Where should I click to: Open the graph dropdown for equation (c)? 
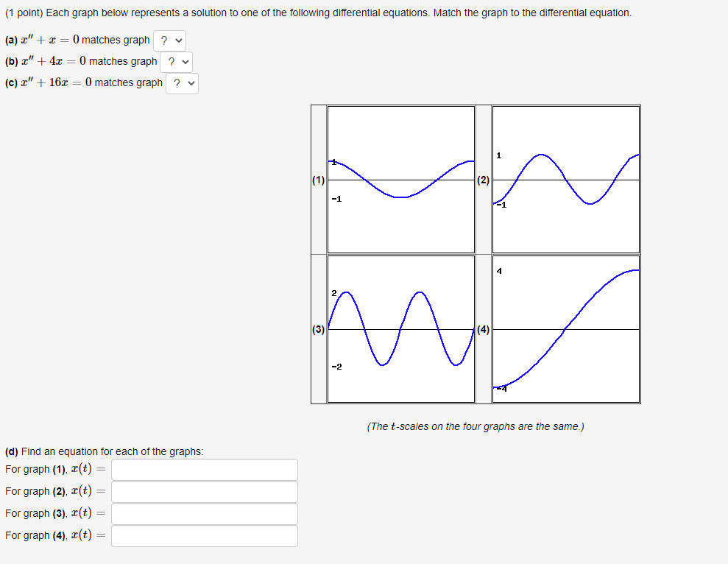pos(182,82)
